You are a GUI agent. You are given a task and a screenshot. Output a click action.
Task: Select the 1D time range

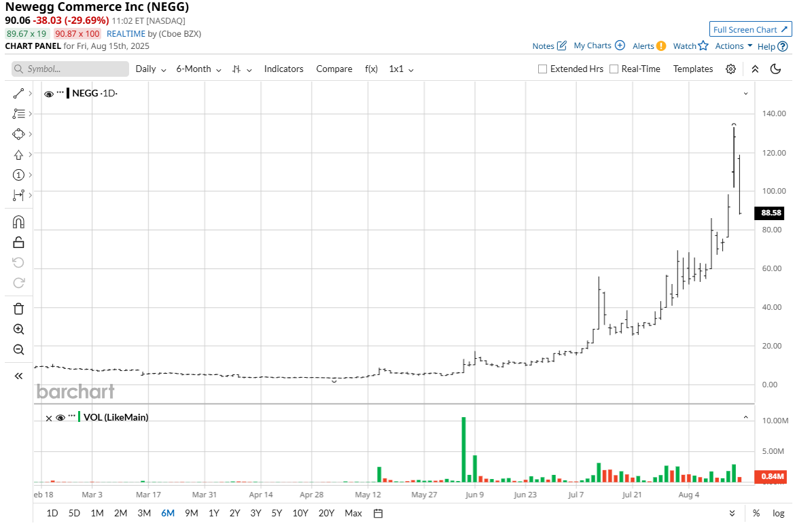52,514
